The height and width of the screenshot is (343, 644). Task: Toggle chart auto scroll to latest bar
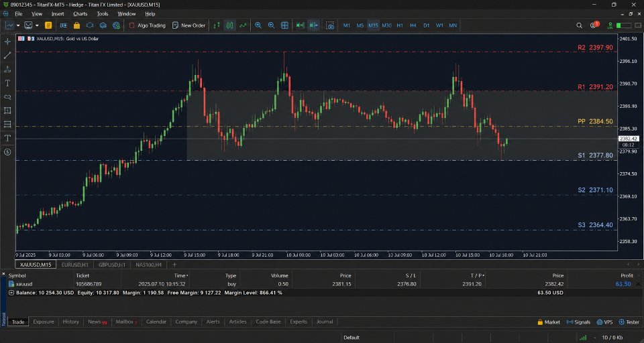[301, 25]
